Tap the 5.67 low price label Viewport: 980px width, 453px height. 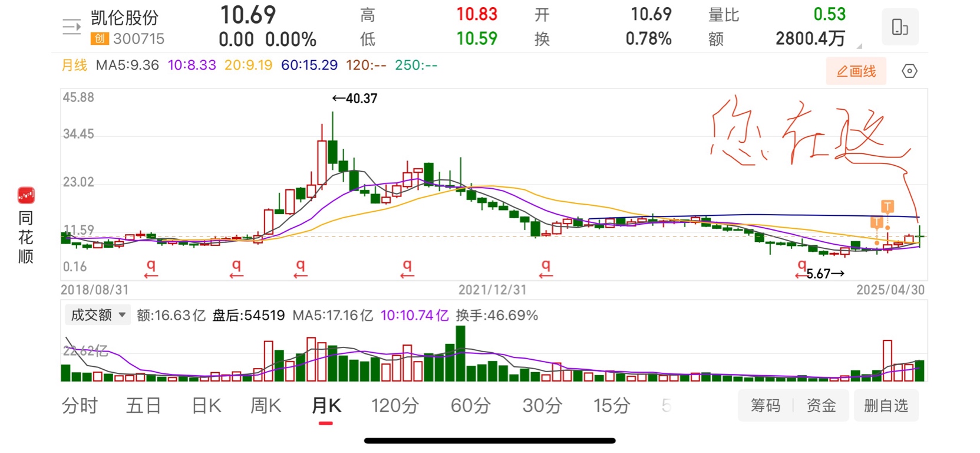[x=825, y=274]
